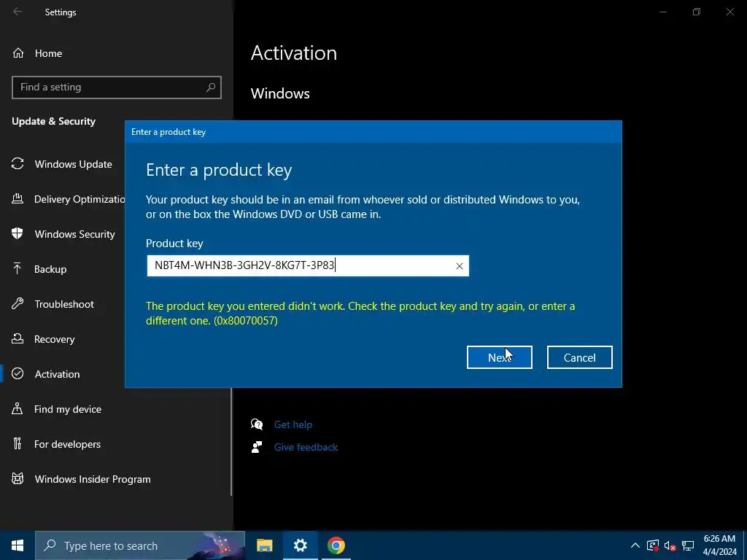This screenshot has height=560, width=747.
Task: Click the Windows Insider Program cat icon
Action: click(x=18, y=478)
